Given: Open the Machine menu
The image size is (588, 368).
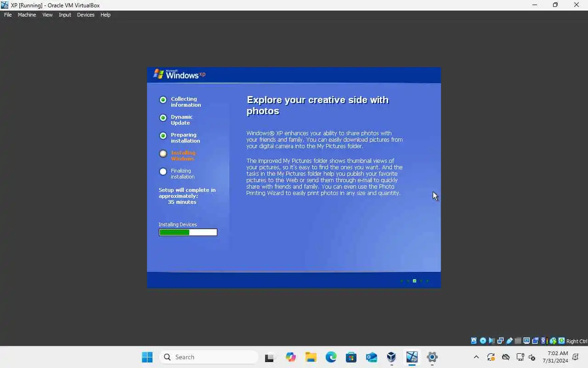Looking at the screenshot, I should click(27, 15).
